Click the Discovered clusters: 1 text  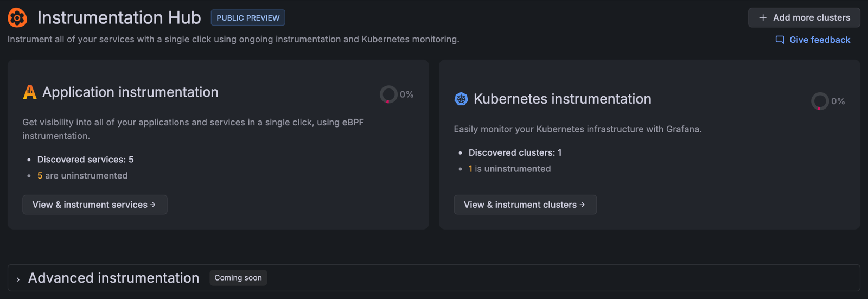coord(515,152)
